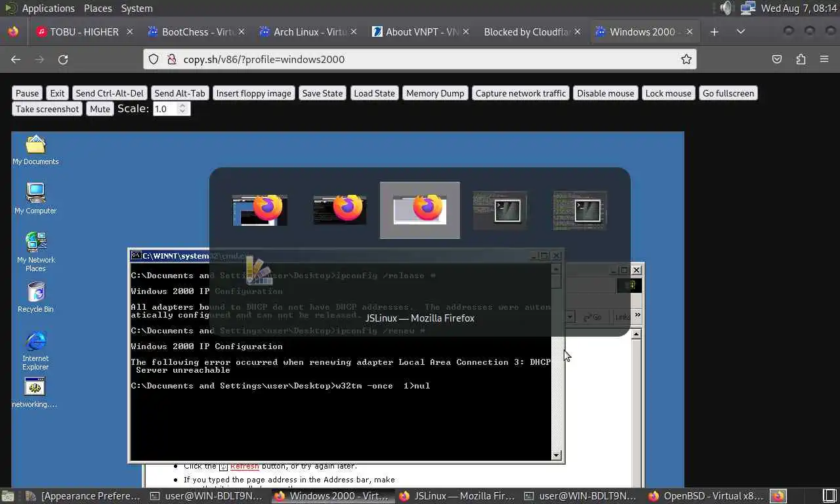The height and width of the screenshot is (504, 840).
Task: Click the Firefox icon at bottom panel right
Action: (x=778, y=496)
